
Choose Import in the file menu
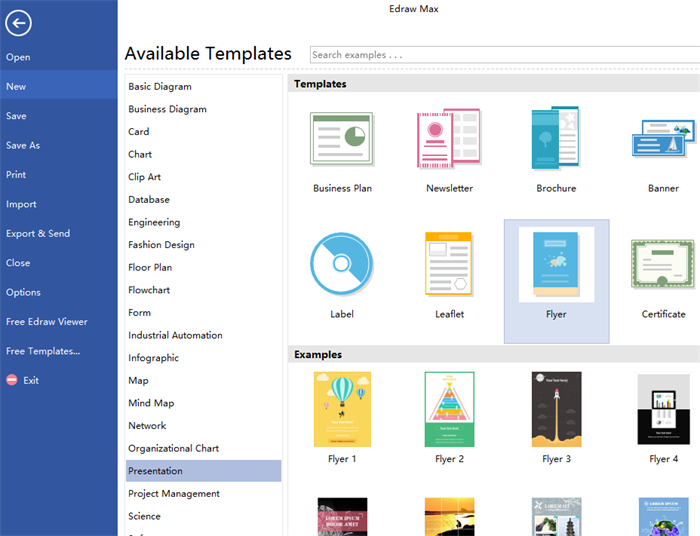pos(58,204)
